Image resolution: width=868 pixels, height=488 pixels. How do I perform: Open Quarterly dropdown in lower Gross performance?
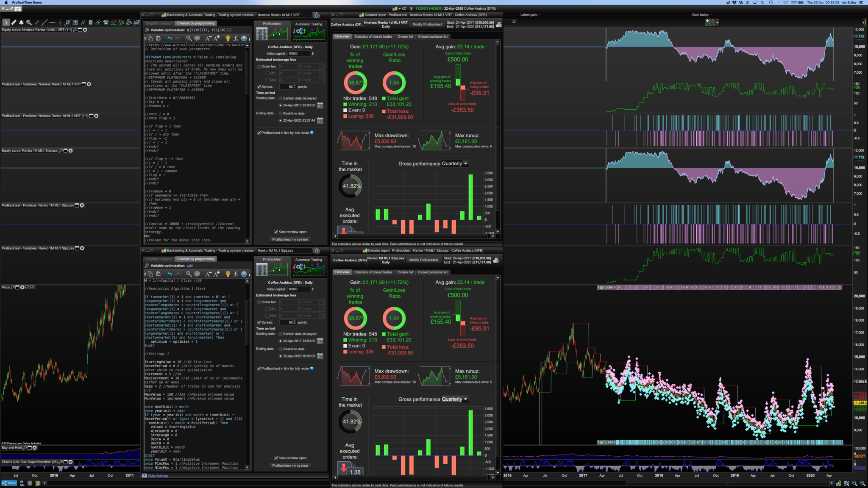pyautogui.click(x=454, y=399)
